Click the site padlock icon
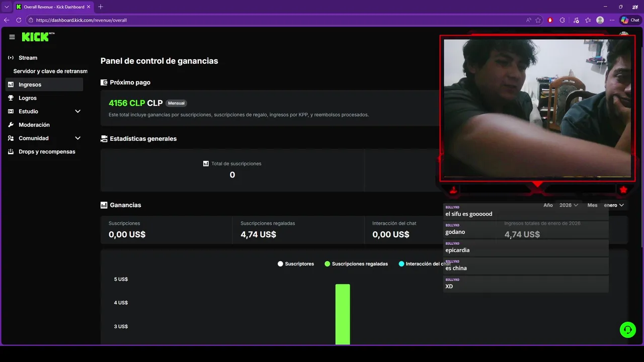The image size is (644, 362). pos(31,20)
